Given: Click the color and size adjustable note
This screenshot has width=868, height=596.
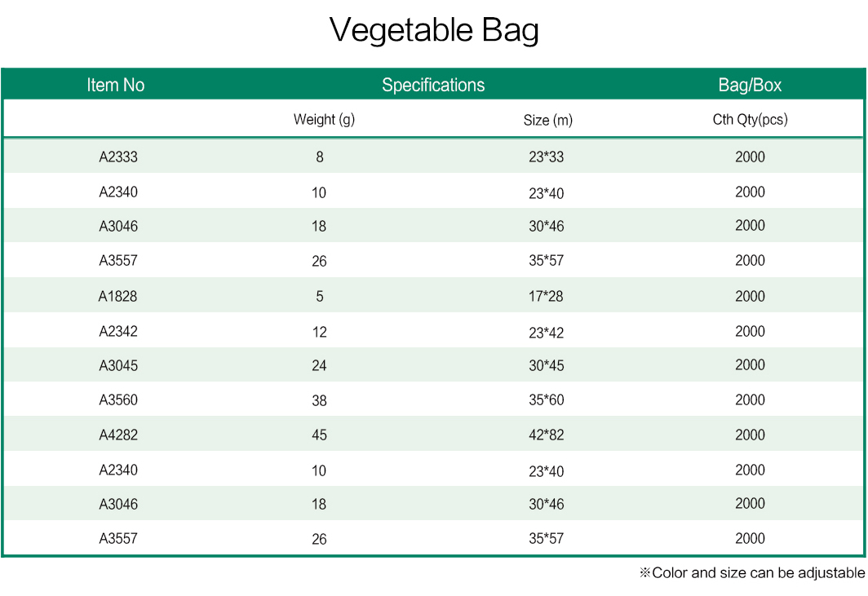Looking at the screenshot, I should [x=752, y=572].
